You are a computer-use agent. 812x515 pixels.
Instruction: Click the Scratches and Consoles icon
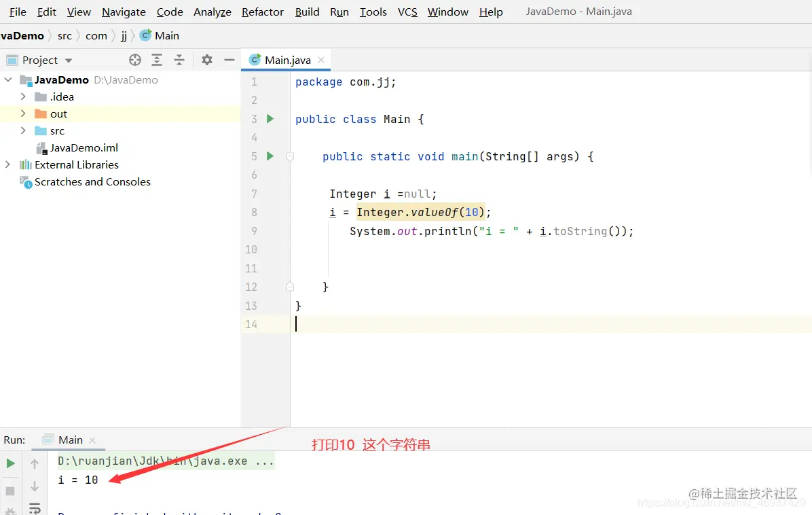[26, 182]
